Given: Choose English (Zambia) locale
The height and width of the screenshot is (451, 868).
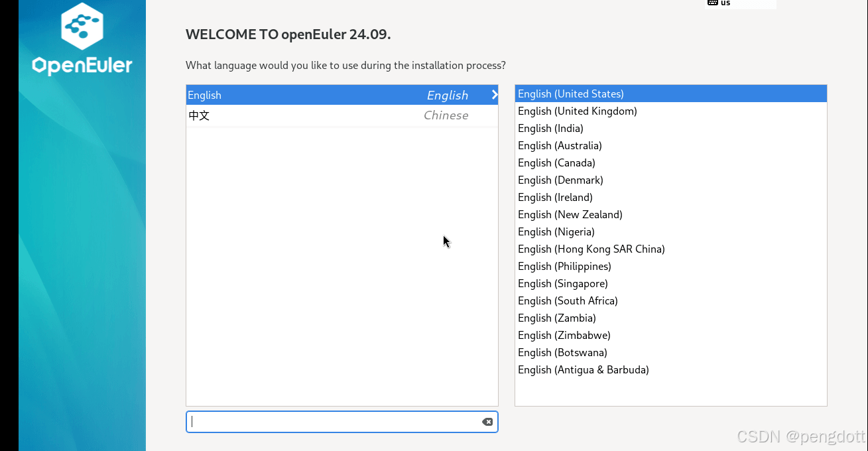Looking at the screenshot, I should click(671, 318).
